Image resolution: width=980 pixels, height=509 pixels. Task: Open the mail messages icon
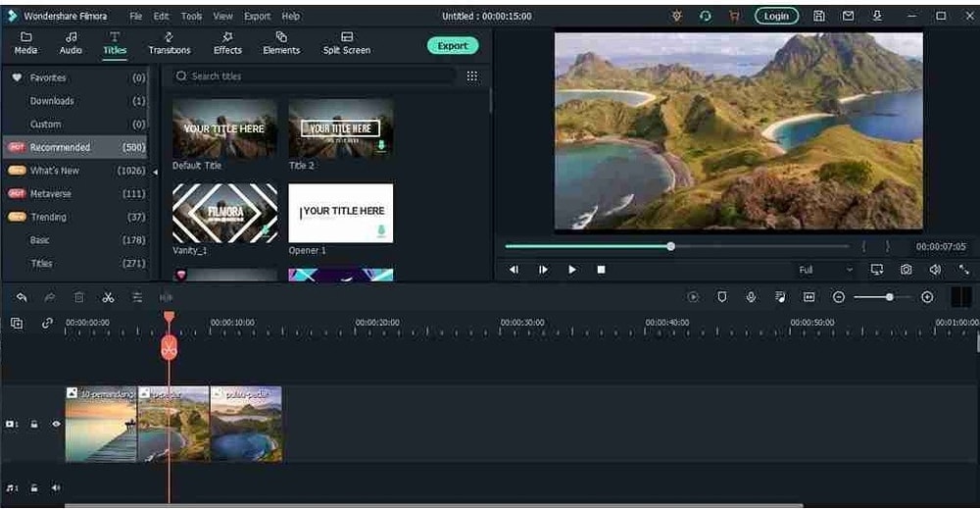pyautogui.click(x=848, y=17)
